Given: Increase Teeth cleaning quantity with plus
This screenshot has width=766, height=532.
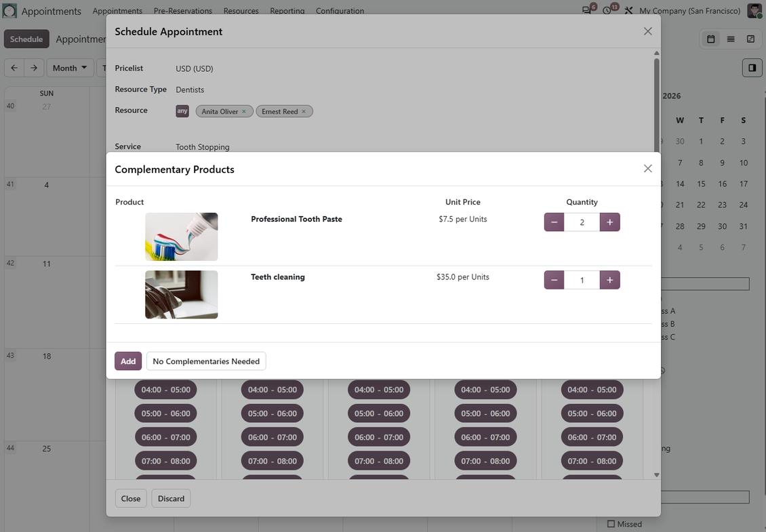Looking at the screenshot, I should [x=609, y=280].
